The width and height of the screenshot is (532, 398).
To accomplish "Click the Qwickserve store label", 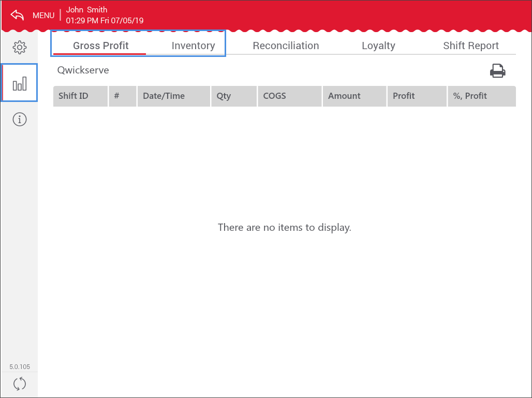I will (83, 70).
